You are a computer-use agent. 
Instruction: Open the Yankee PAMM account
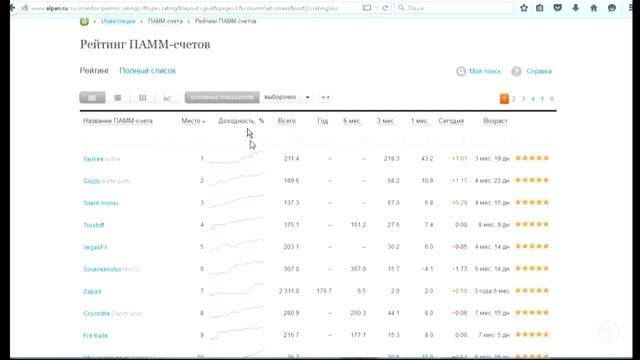(x=93, y=159)
